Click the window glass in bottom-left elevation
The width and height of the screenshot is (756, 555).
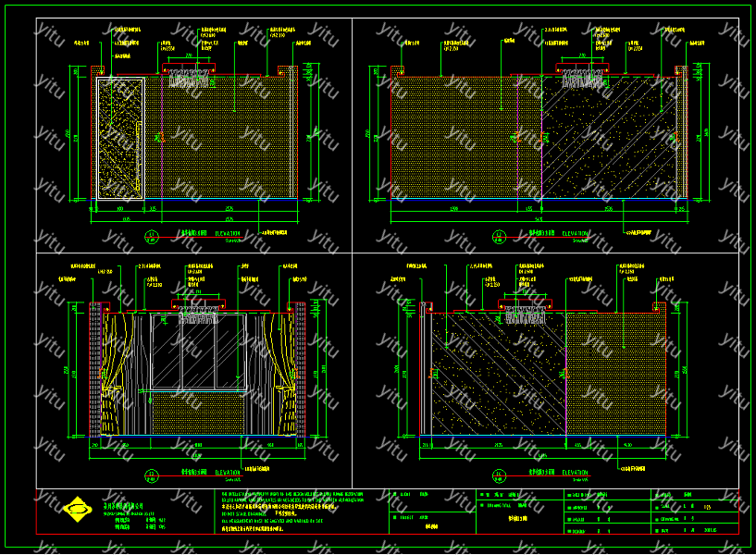197,351
